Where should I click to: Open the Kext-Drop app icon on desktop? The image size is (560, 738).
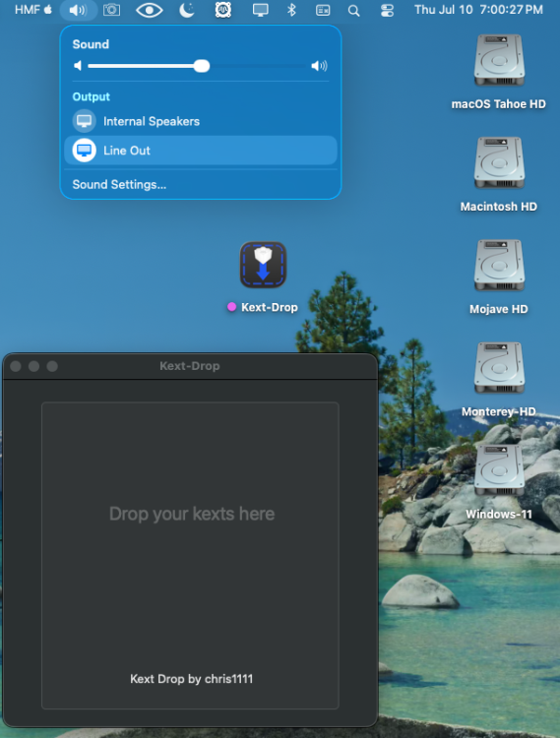click(x=263, y=265)
